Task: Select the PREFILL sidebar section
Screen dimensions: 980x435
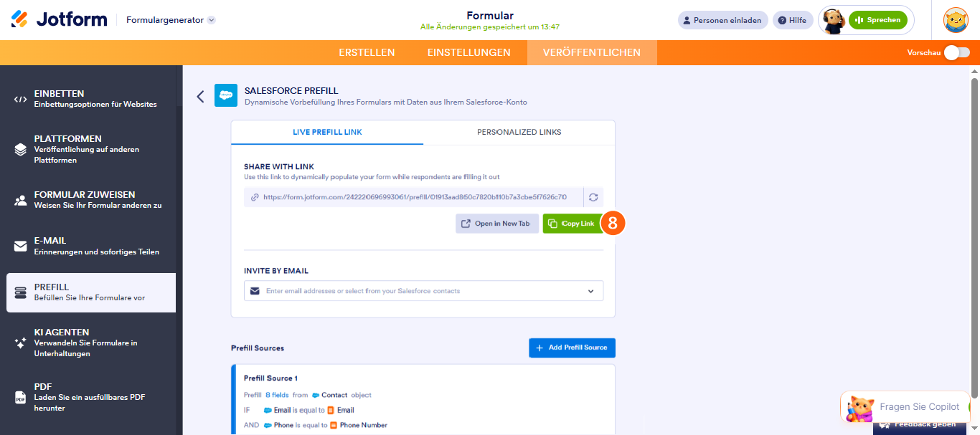Action: [91, 292]
